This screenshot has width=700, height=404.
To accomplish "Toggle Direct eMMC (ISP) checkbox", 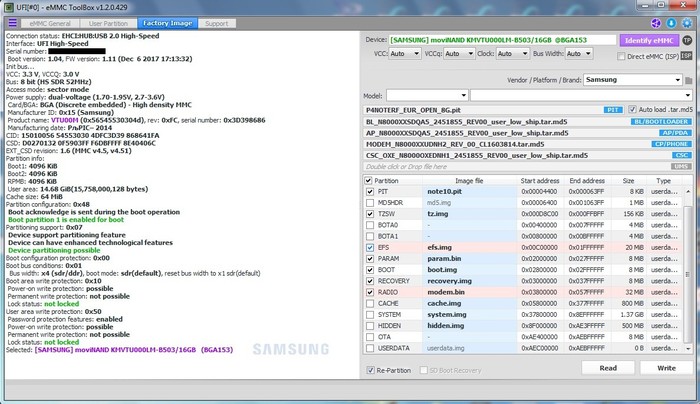I will tap(621, 56).
